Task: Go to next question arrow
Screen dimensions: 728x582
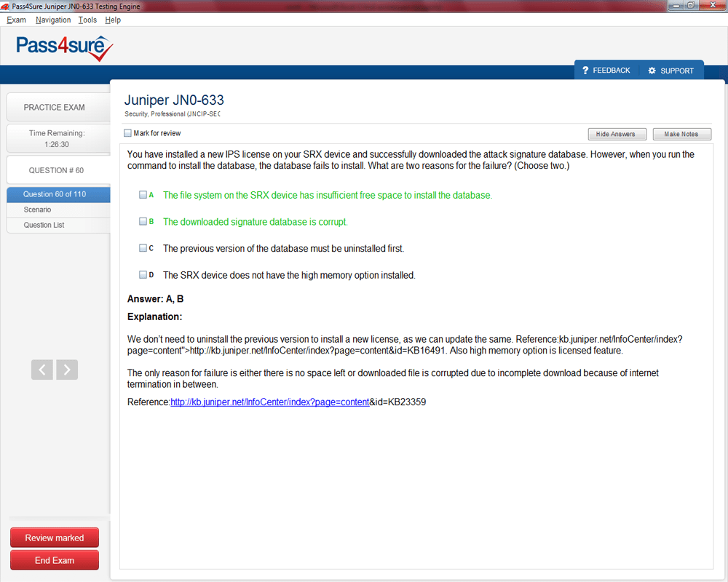Action: (x=67, y=370)
